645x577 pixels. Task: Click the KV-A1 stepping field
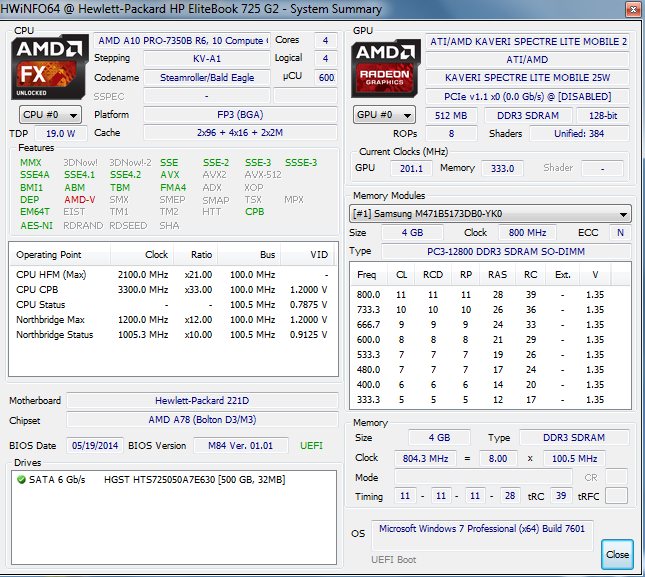207,59
